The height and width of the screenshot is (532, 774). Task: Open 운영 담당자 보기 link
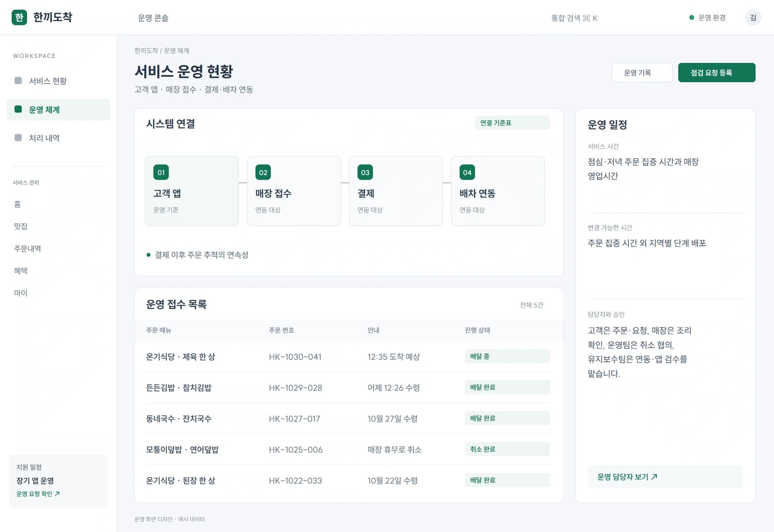665,477
